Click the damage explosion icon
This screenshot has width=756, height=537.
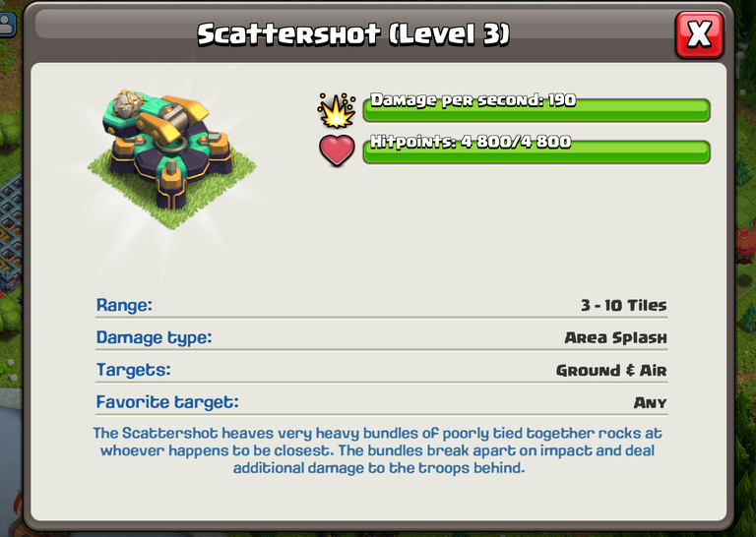tap(336, 111)
